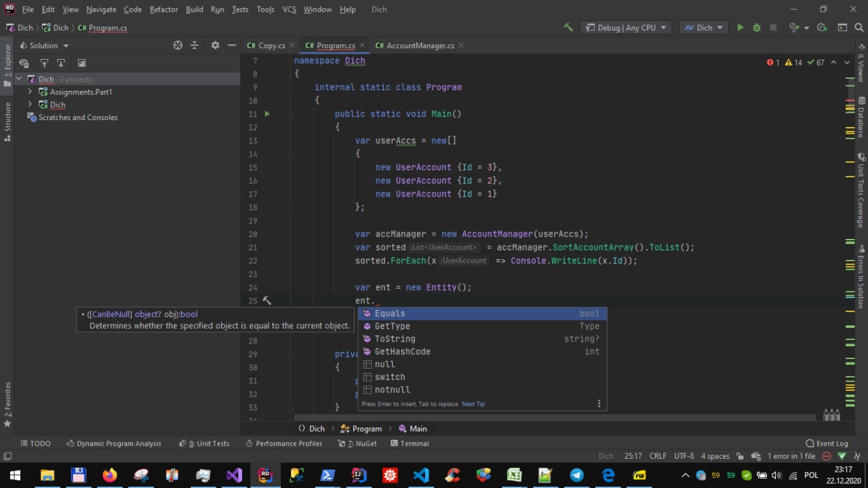Toggle the read-only lock icon in status bar
868x488 pixels.
coord(740,456)
